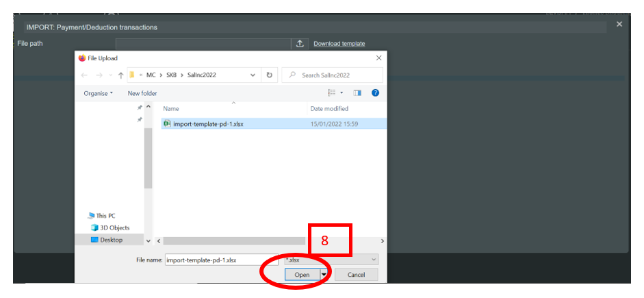Open the blue Help icon
The image size is (644, 298).
coord(375,93)
